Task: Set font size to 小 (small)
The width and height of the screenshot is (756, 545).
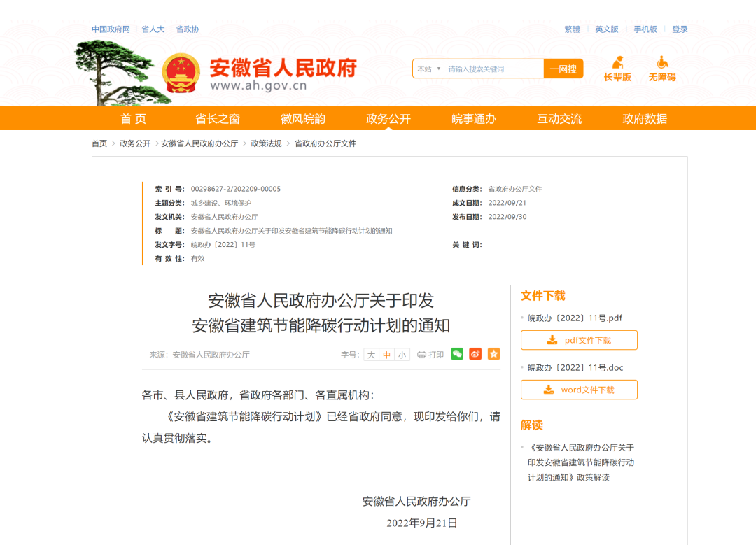Action: [402, 355]
